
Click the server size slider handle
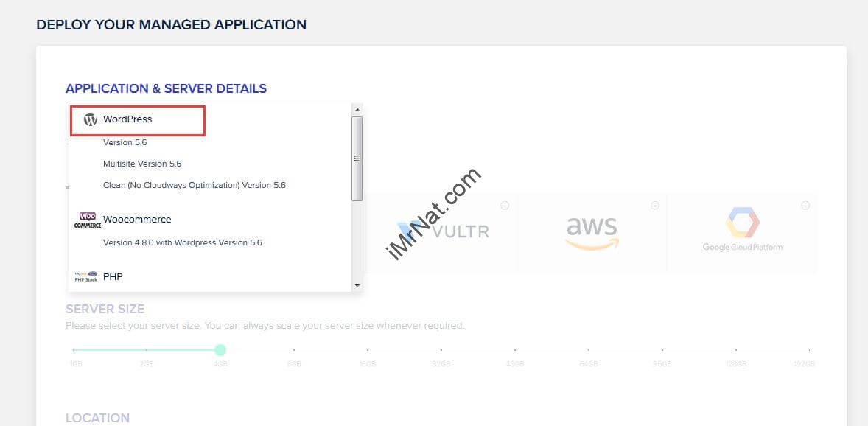220,349
